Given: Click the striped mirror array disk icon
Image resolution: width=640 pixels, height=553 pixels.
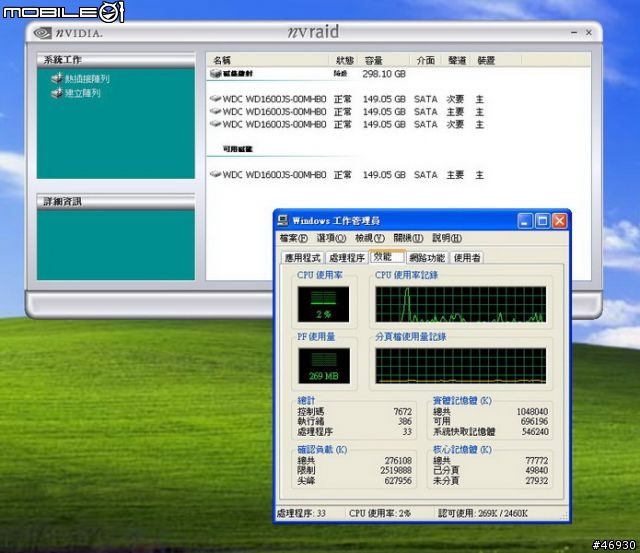Looking at the screenshot, I should [x=215, y=73].
